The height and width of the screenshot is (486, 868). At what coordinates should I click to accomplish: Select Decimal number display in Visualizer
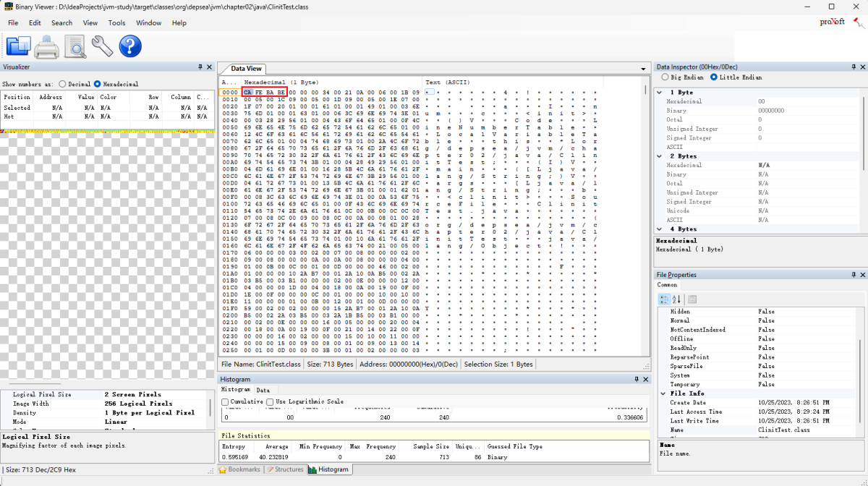point(75,84)
